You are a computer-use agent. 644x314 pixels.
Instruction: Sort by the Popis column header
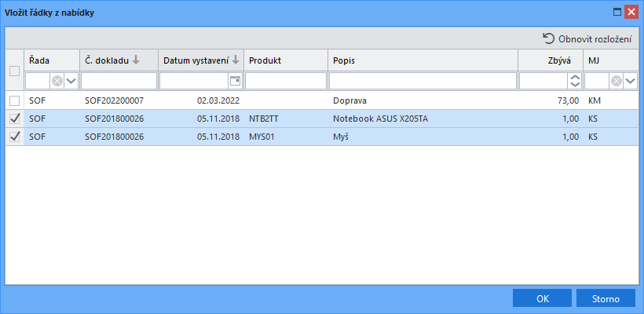pyautogui.click(x=423, y=60)
